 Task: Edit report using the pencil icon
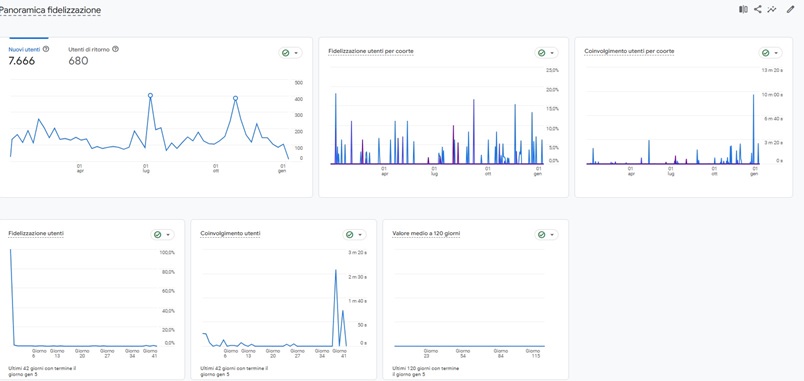pos(790,9)
